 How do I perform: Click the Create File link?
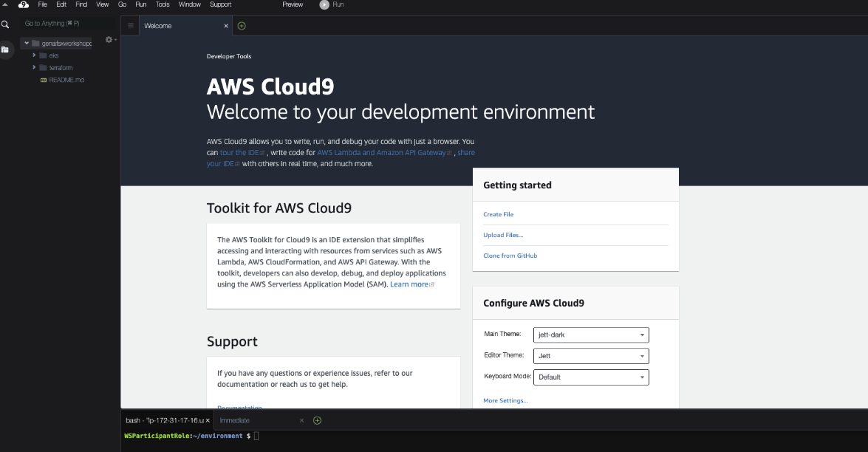click(498, 214)
